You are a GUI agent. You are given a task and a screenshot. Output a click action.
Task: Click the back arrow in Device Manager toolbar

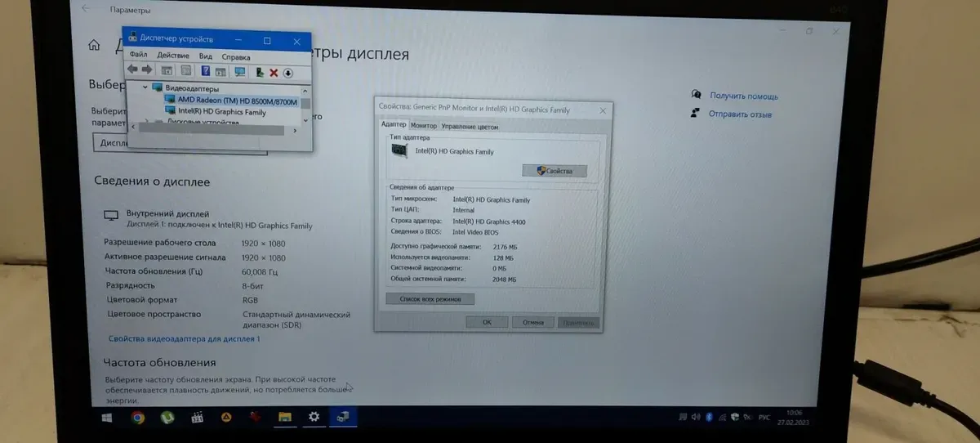[x=132, y=71]
